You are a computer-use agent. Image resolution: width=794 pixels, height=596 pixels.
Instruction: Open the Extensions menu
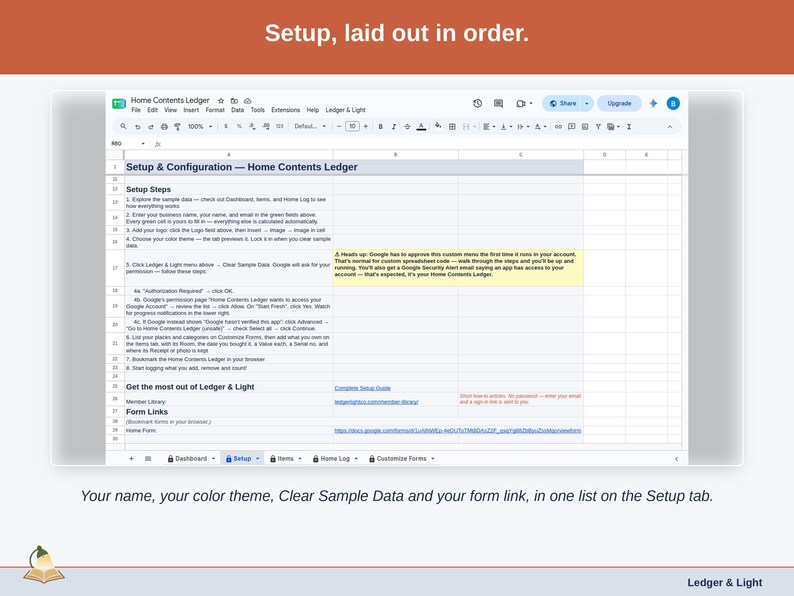pyautogui.click(x=286, y=110)
